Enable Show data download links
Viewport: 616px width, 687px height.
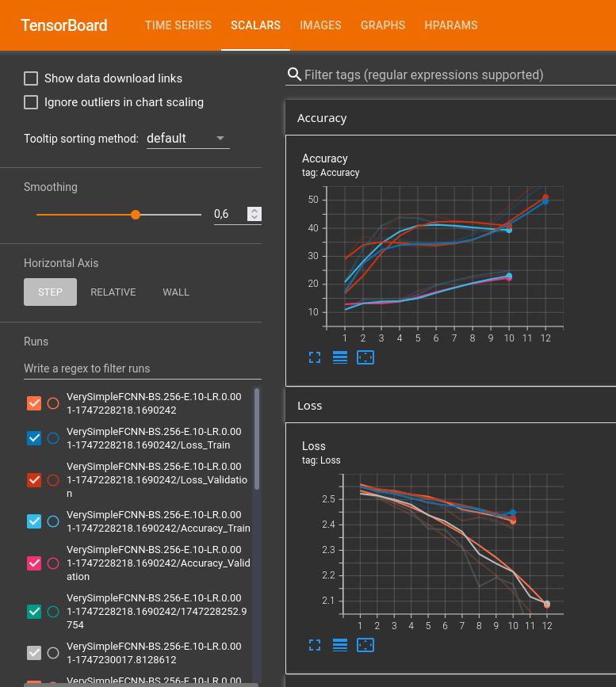coord(31,78)
